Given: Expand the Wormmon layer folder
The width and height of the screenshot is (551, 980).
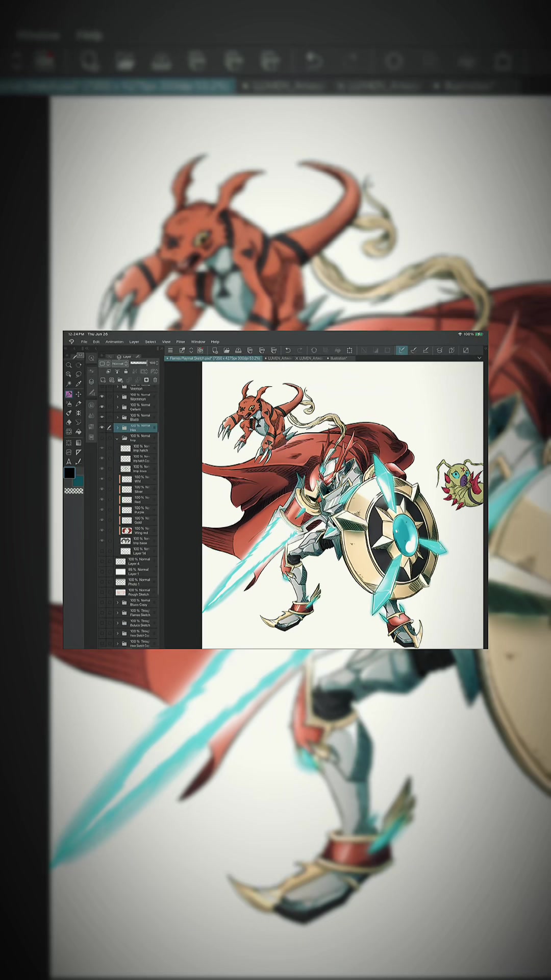Looking at the screenshot, I should point(117,397).
